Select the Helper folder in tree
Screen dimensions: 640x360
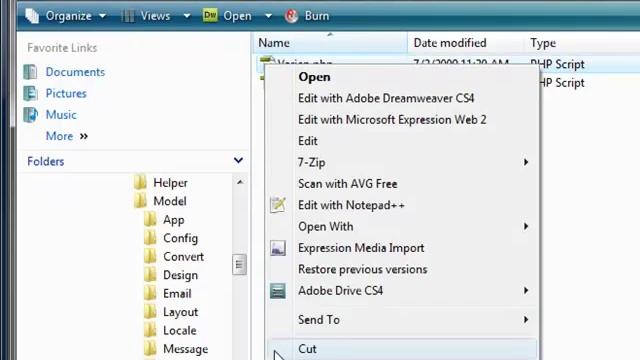click(170, 183)
